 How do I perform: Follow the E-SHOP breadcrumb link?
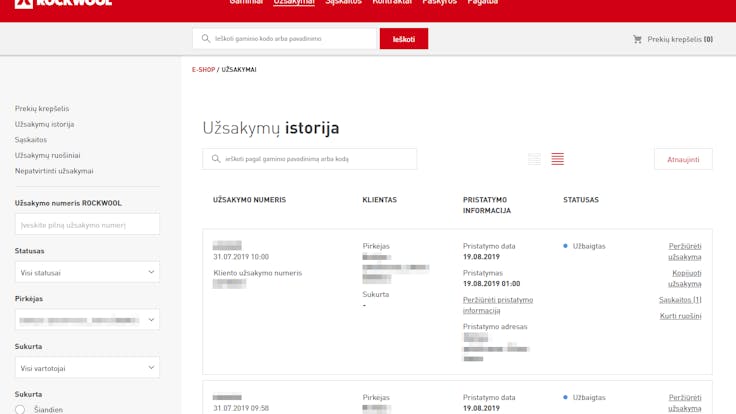coord(203,69)
